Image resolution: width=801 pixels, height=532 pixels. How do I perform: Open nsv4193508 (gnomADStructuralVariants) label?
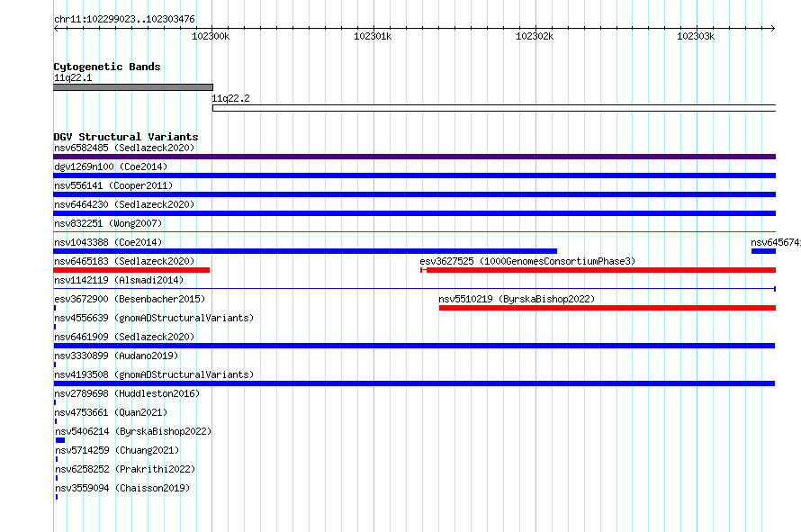pyautogui.click(x=154, y=374)
